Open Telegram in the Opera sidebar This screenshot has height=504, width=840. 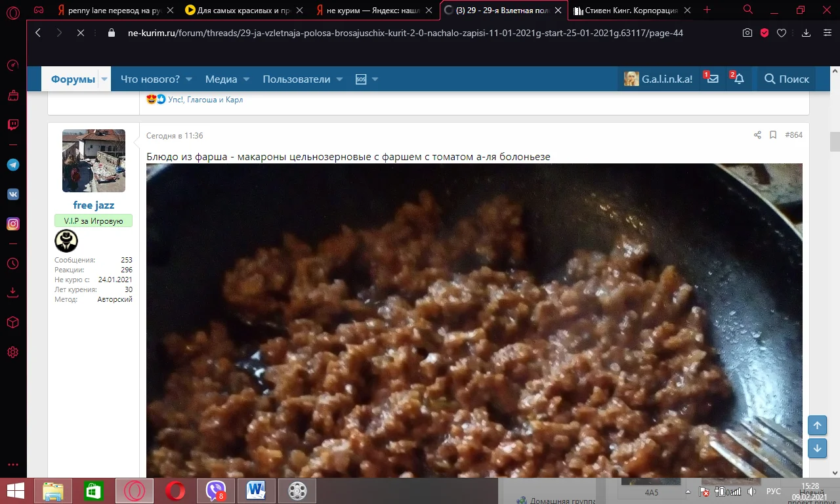click(x=12, y=165)
